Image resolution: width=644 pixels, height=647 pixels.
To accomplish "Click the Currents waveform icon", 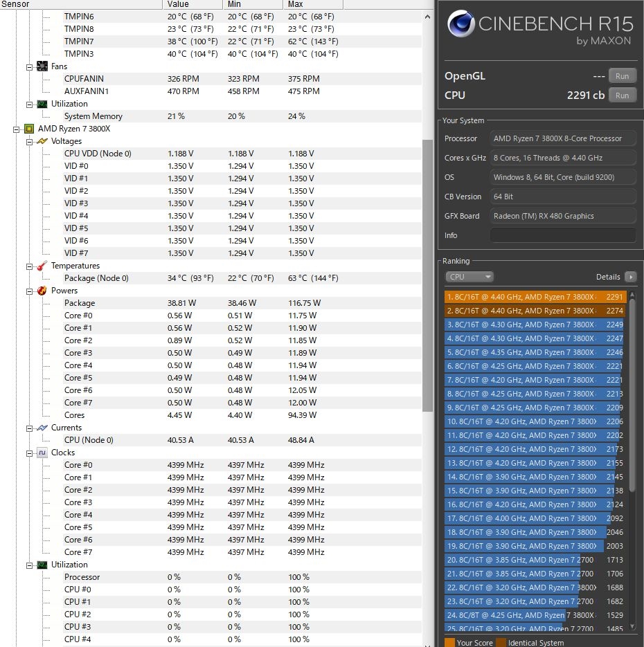I will tap(42, 428).
